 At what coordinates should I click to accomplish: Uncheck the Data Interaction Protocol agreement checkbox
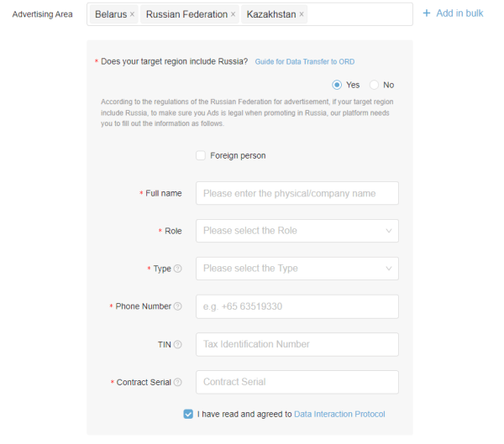(188, 414)
